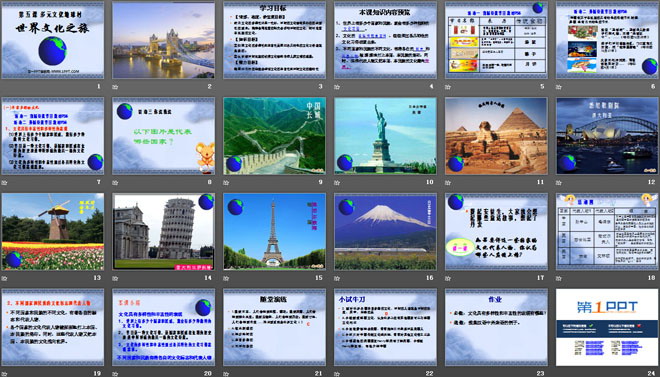Click animation star icon under slide 15
Viewport: 660px width, 377px height.
pyautogui.click(x=226, y=278)
